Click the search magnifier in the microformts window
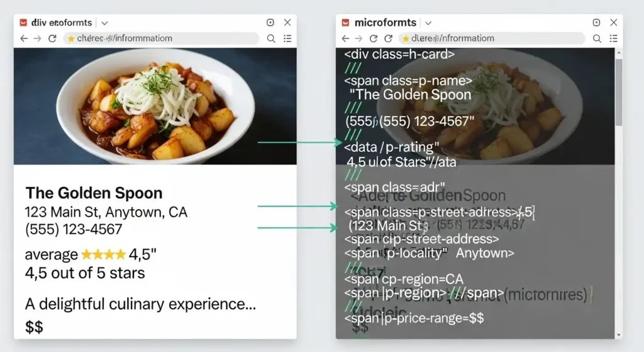The width and height of the screenshot is (644, 352). (596, 38)
